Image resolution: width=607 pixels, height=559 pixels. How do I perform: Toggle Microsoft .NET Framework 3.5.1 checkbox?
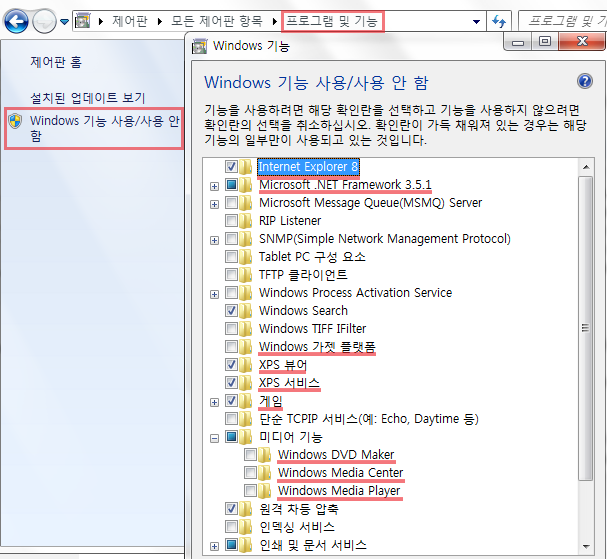pyautogui.click(x=231, y=185)
